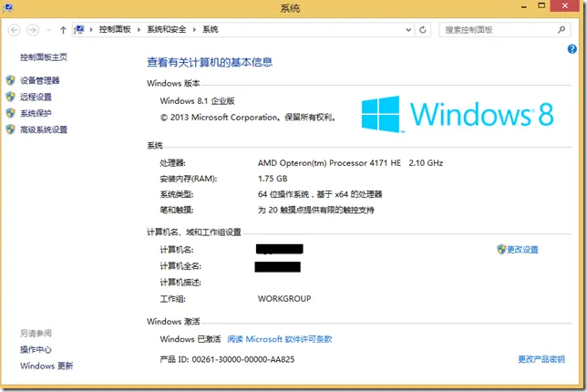Open Windows 更新 link
The height and width of the screenshot is (392, 587).
click(x=46, y=366)
